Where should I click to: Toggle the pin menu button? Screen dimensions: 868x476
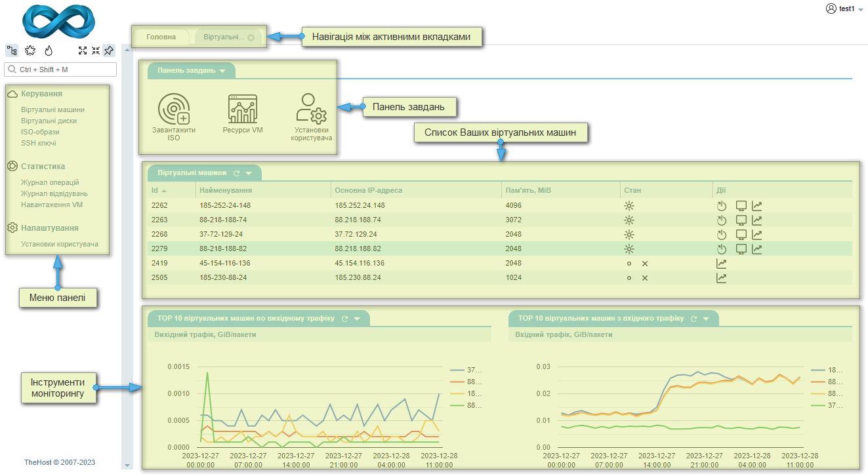(x=109, y=50)
